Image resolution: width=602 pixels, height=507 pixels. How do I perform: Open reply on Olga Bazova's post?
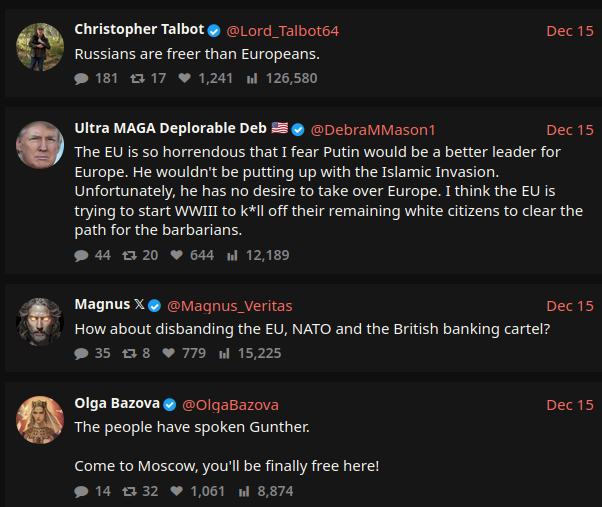coord(82,491)
